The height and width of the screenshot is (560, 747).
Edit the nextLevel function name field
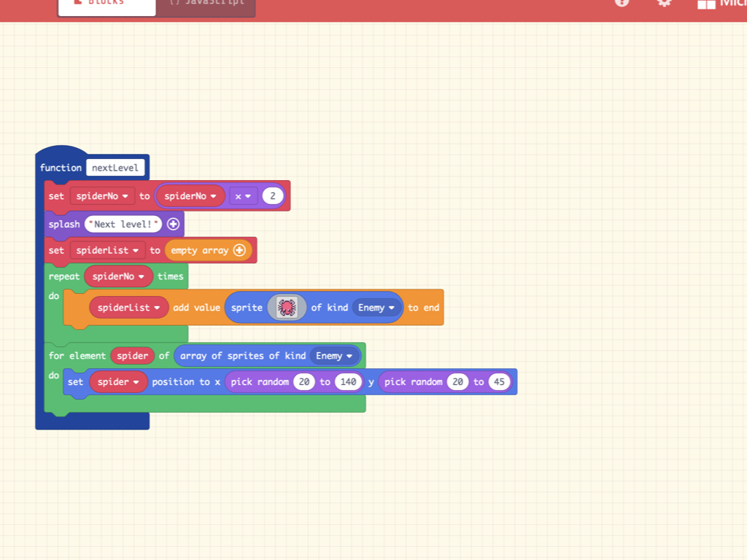pos(115,168)
